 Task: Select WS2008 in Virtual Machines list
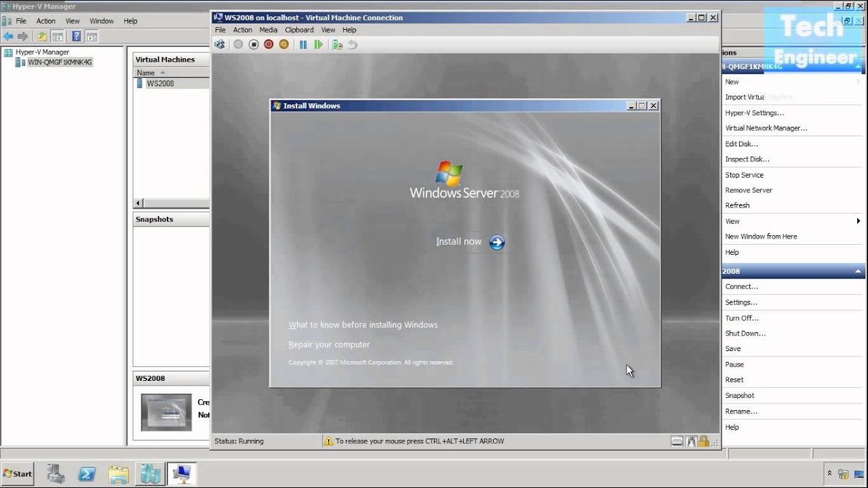160,83
